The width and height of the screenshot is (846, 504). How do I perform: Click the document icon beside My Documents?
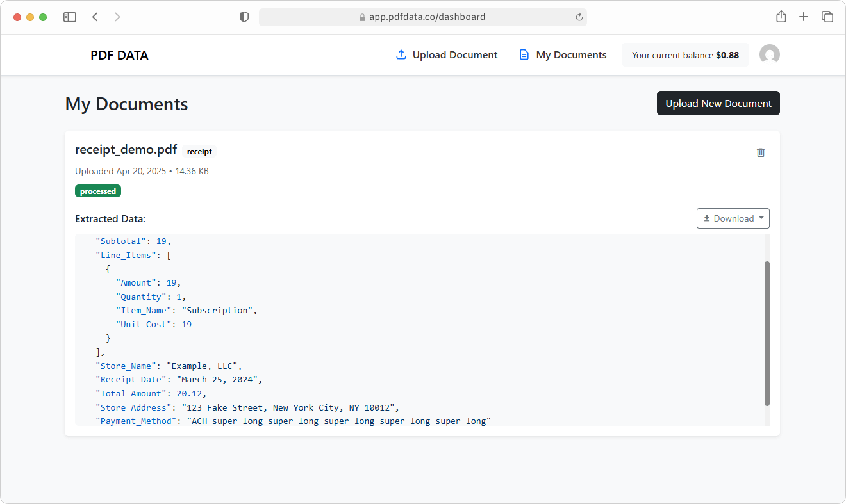(x=524, y=55)
